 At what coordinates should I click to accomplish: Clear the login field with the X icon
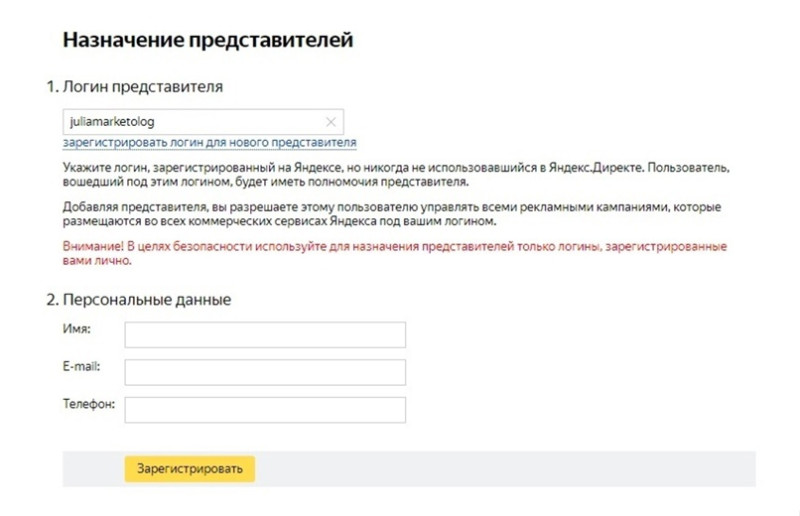coord(331,122)
